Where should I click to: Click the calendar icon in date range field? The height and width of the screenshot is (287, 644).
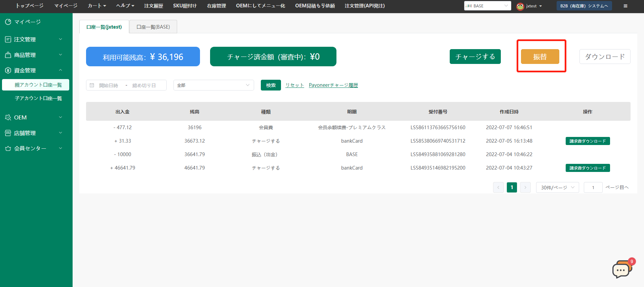[92, 85]
